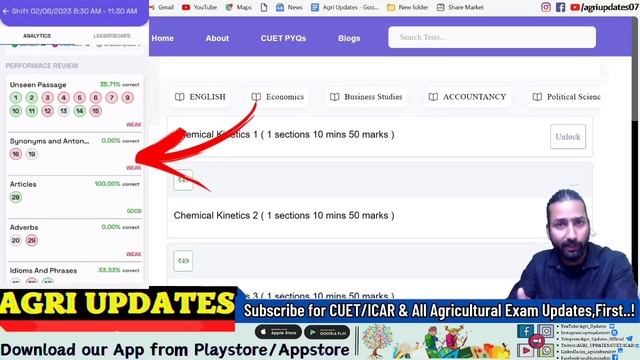Focus the Search Tests input field

[492, 37]
